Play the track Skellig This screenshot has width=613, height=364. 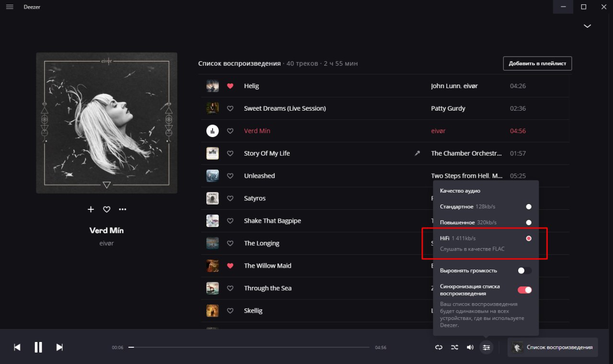coord(253,311)
